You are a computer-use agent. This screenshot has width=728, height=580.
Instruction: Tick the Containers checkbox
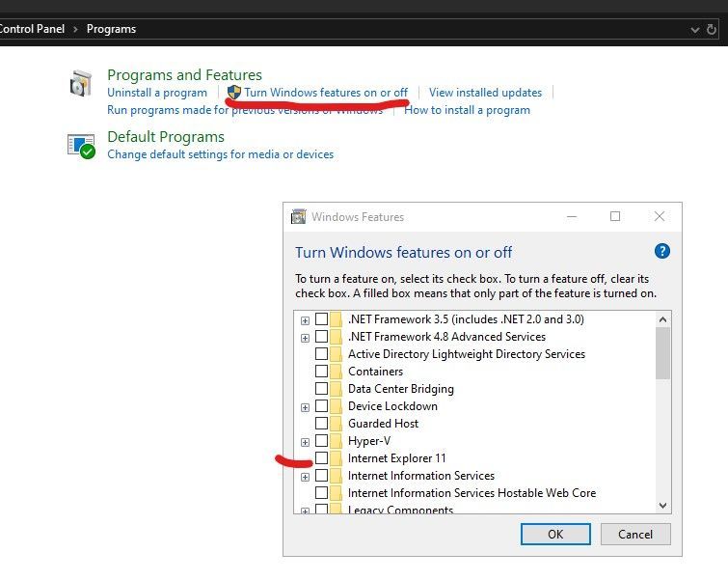point(321,371)
